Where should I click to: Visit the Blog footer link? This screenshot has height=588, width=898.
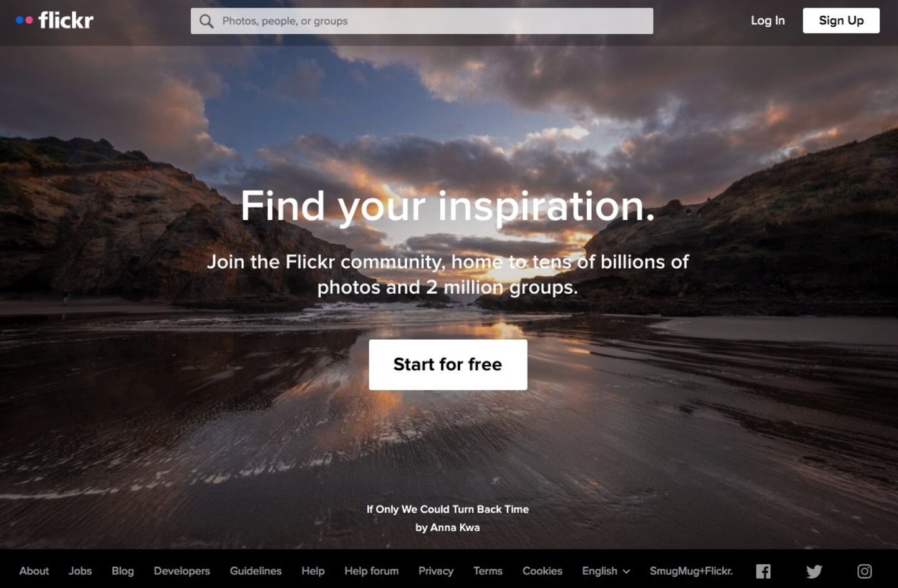tap(123, 571)
